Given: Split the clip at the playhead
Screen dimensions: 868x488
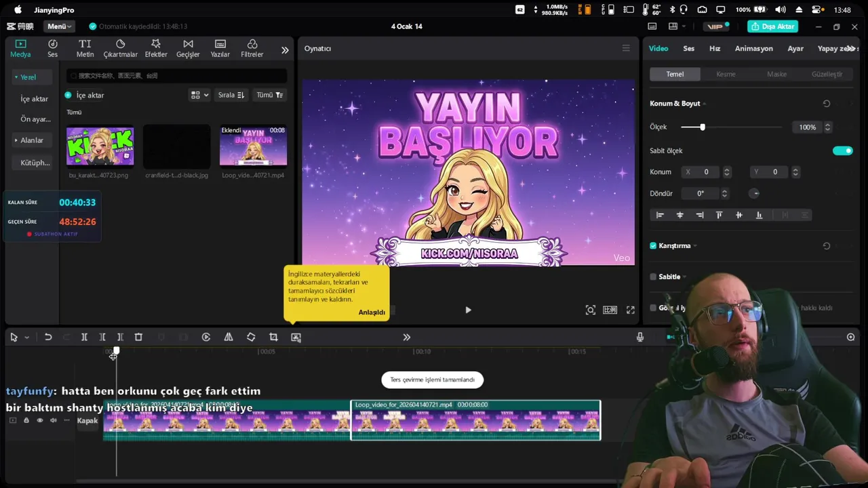Looking at the screenshot, I should pos(84,337).
